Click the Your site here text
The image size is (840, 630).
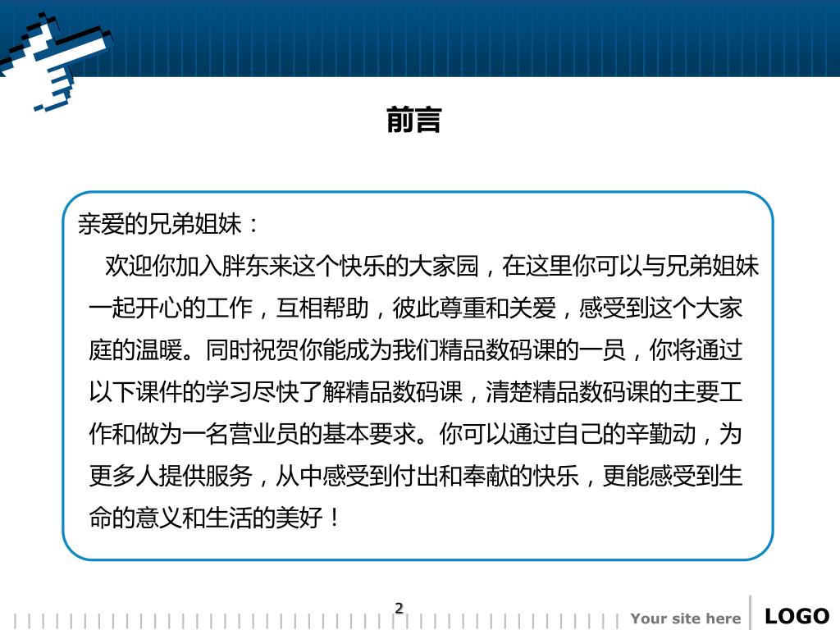pyautogui.click(x=686, y=619)
